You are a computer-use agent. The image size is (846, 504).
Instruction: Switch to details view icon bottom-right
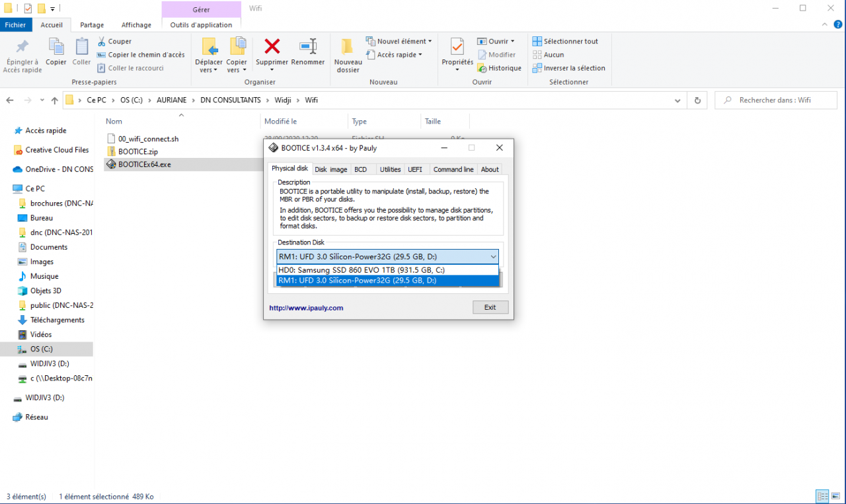tap(823, 496)
